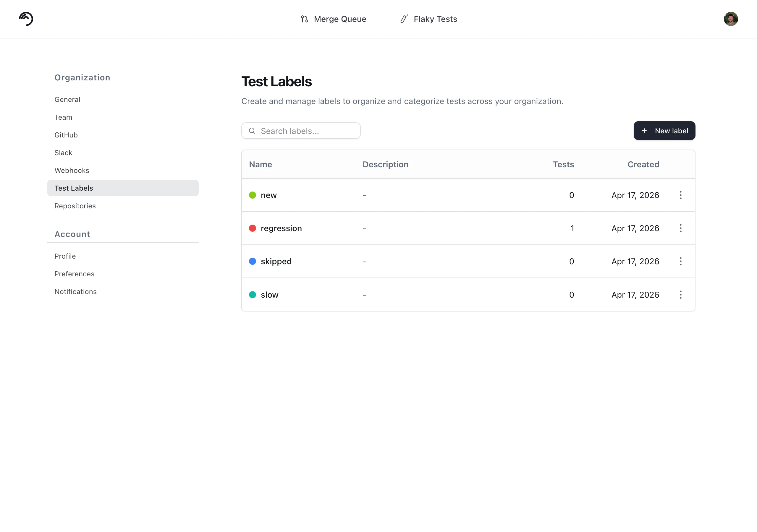
Task: Open Preferences account settings
Action: [123, 274]
